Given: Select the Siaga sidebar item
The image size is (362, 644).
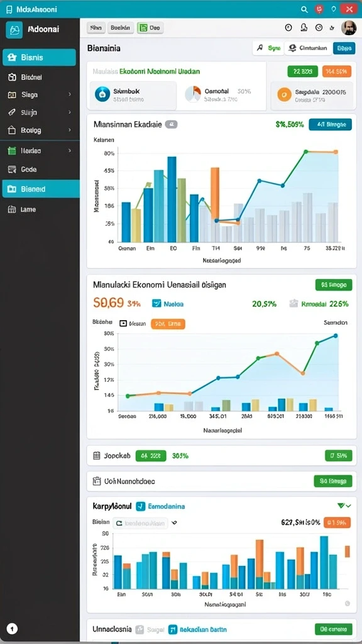Looking at the screenshot, I should [x=39, y=94].
